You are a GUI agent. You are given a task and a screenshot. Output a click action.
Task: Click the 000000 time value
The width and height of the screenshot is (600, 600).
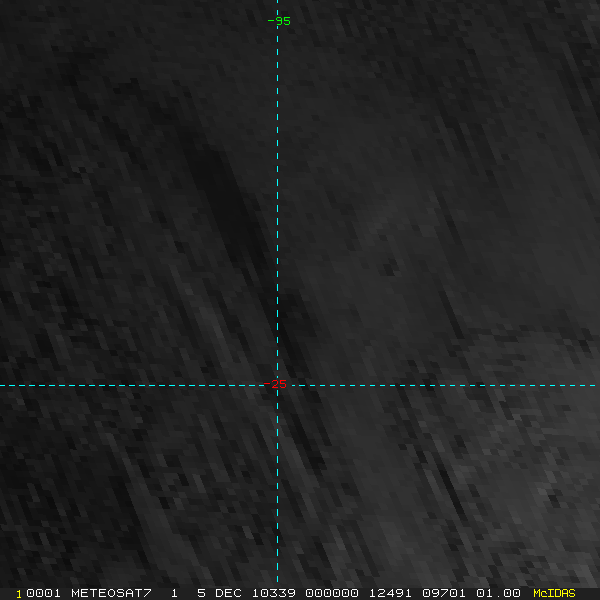click(331, 593)
